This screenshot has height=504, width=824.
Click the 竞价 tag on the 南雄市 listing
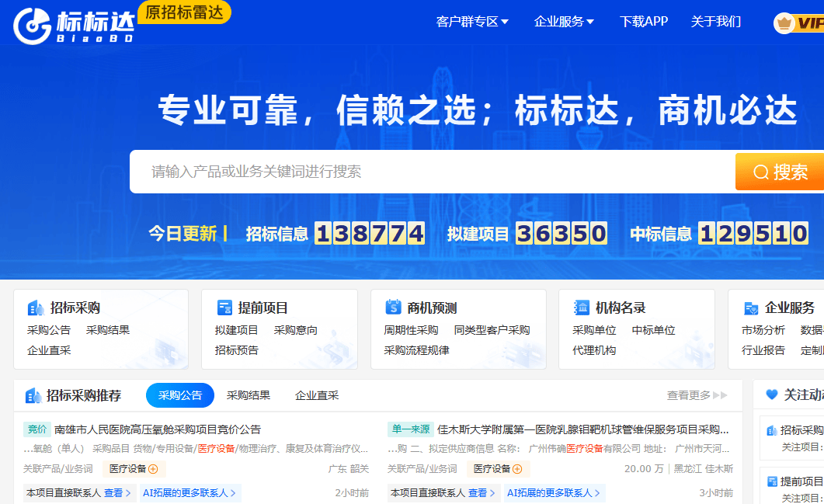pos(37,429)
